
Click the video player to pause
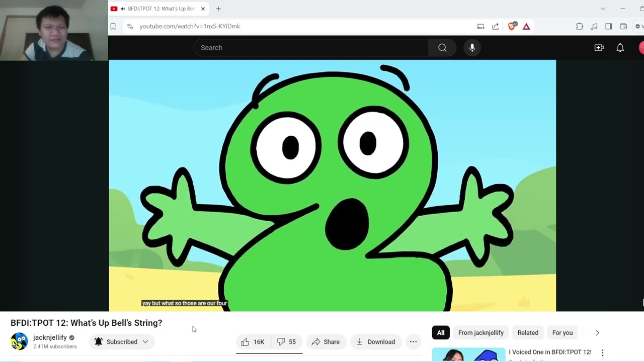click(x=332, y=185)
